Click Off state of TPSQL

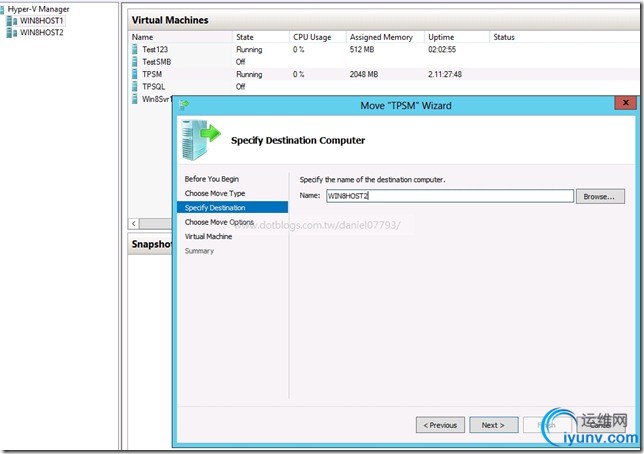[241, 87]
